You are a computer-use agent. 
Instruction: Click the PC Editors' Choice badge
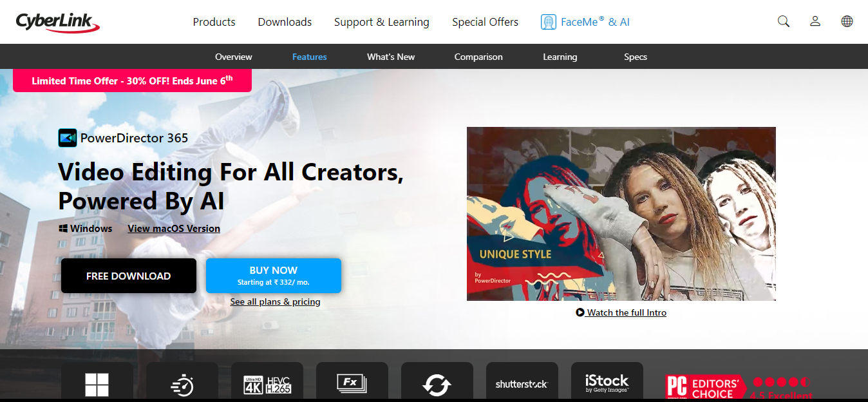[x=706, y=388]
